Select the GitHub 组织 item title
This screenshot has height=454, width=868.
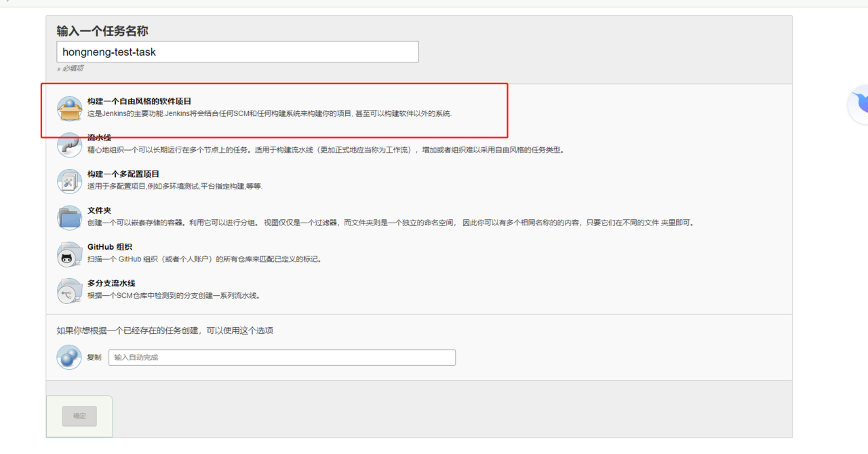(x=110, y=247)
